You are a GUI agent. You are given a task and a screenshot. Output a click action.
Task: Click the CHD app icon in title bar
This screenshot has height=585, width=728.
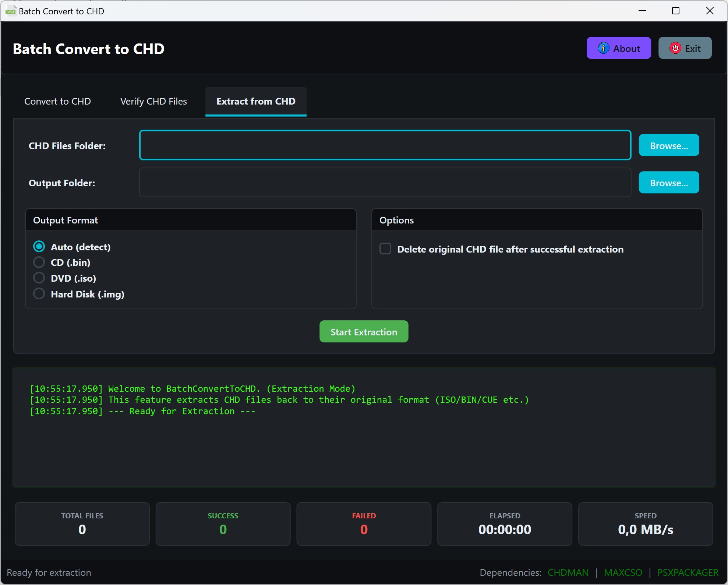tap(11, 11)
